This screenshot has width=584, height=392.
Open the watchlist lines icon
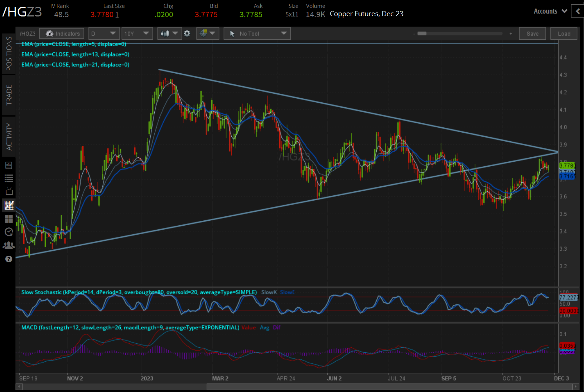pos(9,178)
